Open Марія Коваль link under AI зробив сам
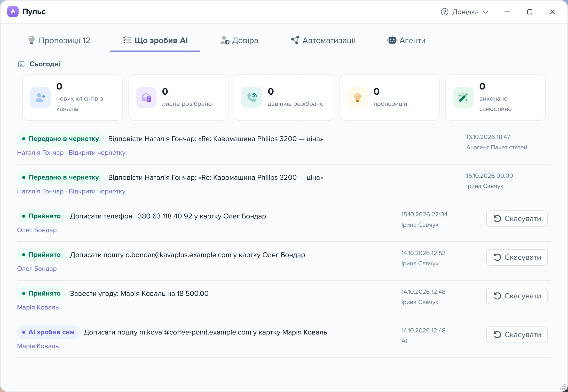 pyautogui.click(x=38, y=346)
